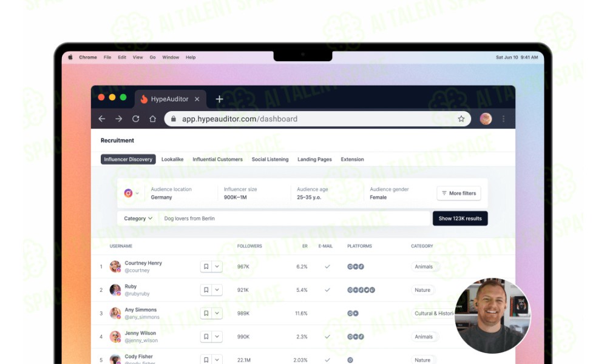Click Cody Fisher's platform icon
607x364 pixels.
point(350,360)
